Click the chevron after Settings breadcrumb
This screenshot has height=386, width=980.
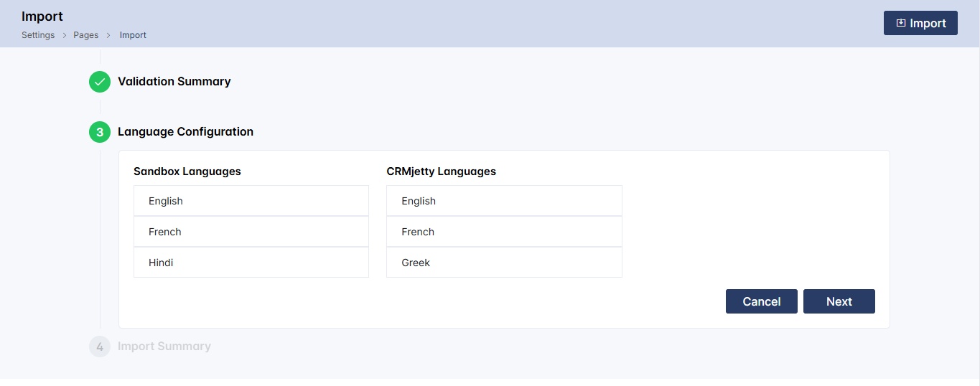pyautogui.click(x=64, y=35)
